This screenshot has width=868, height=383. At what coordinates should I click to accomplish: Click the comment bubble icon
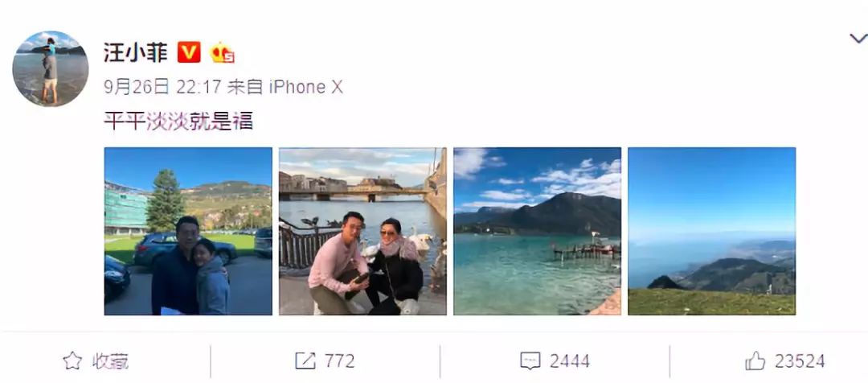[530, 361]
